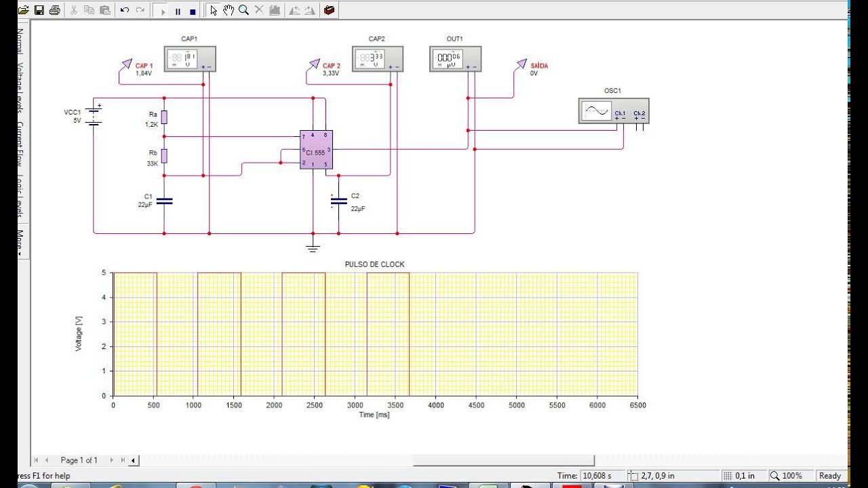The width and height of the screenshot is (868, 488).
Task: Go to the previous page
Action: pos(47,460)
